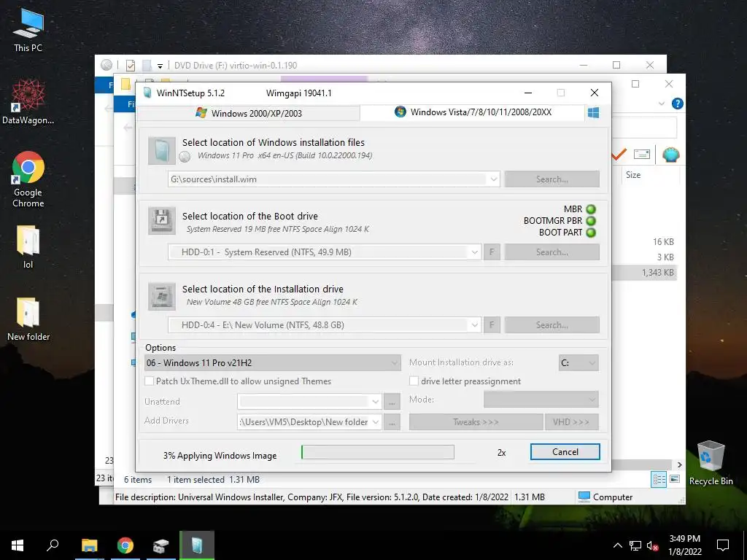Click the Windows logo icon beside the tabs

(x=593, y=113)
